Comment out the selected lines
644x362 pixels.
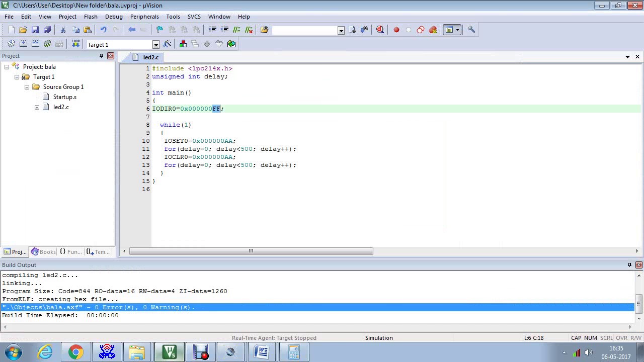tap(236, 30)
